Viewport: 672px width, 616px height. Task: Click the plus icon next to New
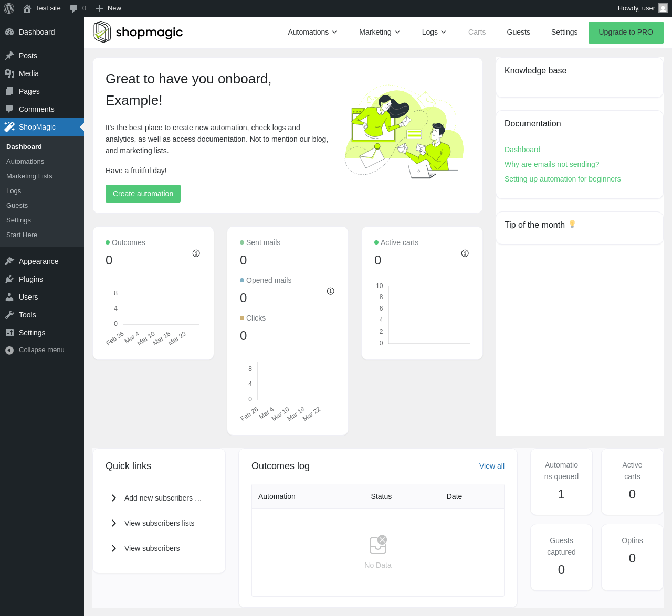[x=99, y=8]
